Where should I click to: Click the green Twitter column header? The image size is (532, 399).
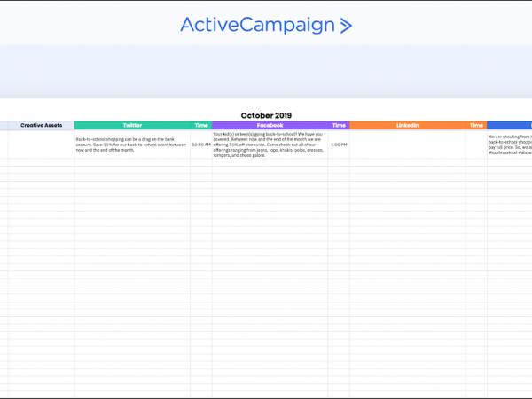click(132, 126)
